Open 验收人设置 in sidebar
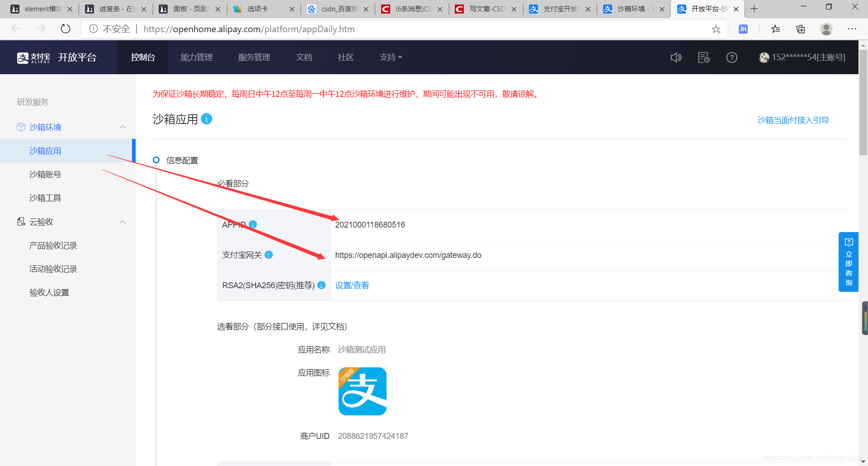This screenshot has width=868, height=466. (x=49, y=292)
